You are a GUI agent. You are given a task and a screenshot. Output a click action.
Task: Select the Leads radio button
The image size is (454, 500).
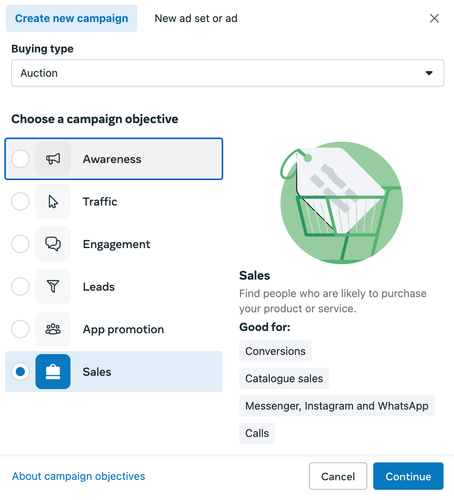(20, 286)
